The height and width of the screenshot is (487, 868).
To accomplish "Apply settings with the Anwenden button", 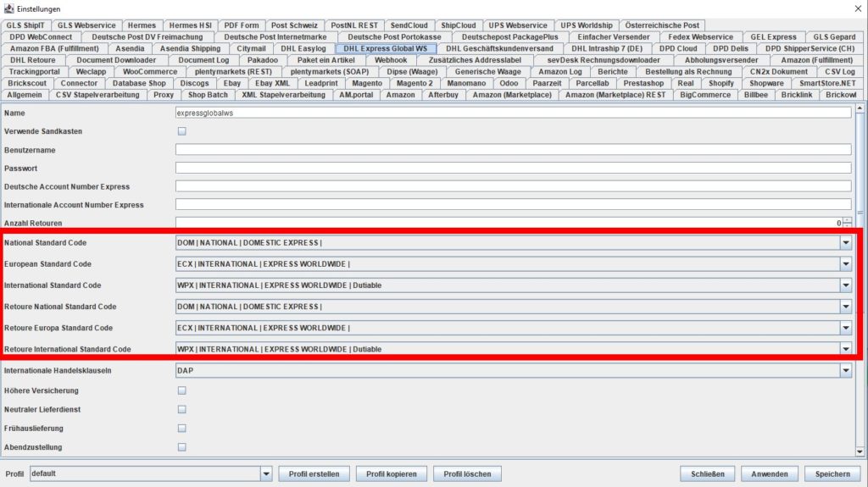I will pos(770,473).
